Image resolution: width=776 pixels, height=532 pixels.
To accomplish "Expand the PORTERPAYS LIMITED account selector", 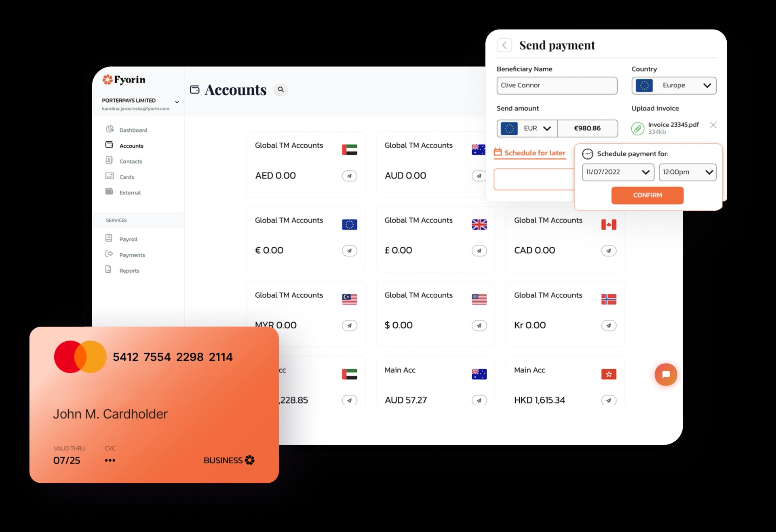I will 177,101.
